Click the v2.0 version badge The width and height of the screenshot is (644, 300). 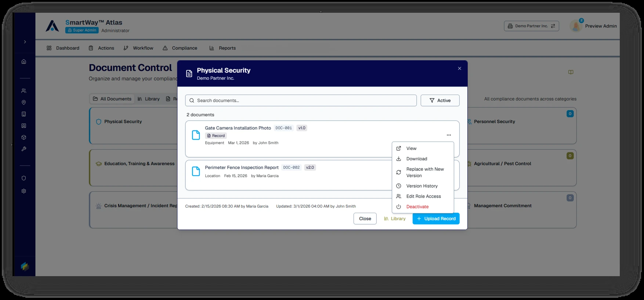coord(310,168)
